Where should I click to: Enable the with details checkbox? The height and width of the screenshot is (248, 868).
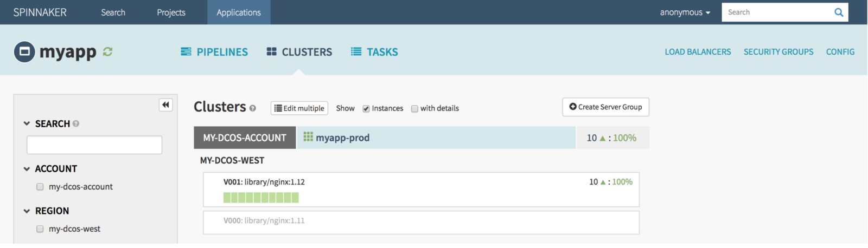pos(414,109)
